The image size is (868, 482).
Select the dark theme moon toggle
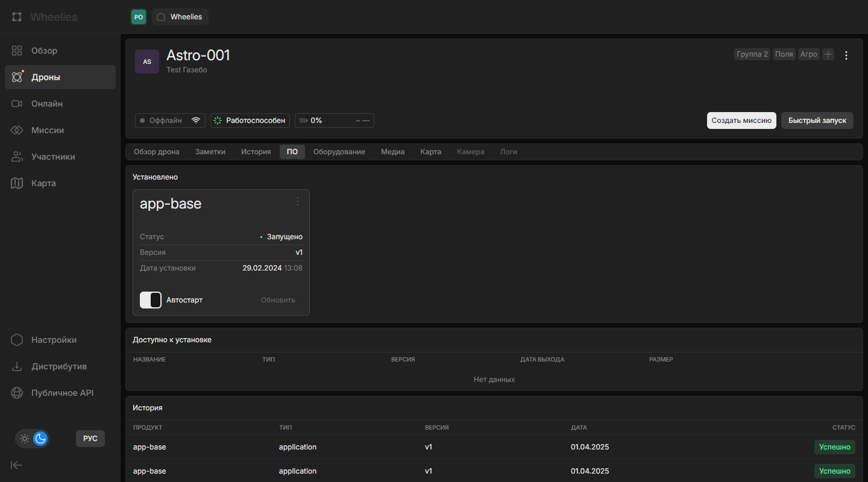click(40, 439)
